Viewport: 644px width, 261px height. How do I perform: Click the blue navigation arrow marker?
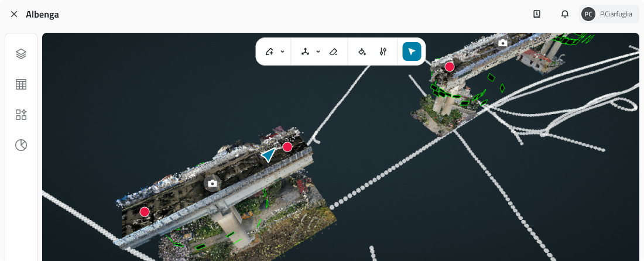[x=268, y=154]
